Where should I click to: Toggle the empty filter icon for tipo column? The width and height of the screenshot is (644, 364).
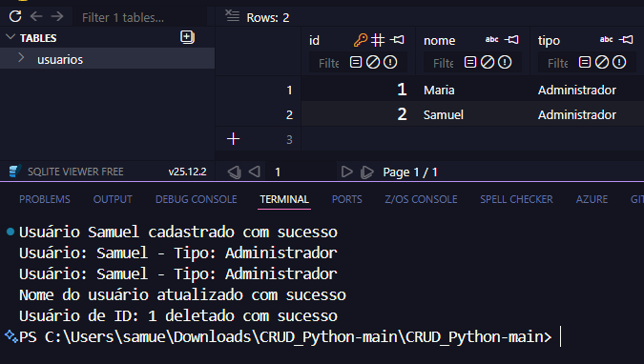point(585,62)
